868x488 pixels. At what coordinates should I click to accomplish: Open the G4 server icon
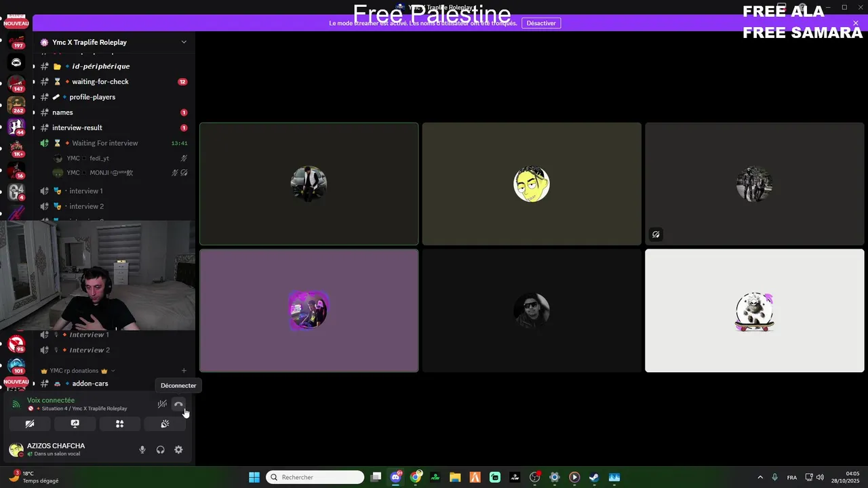click(16, 192)
